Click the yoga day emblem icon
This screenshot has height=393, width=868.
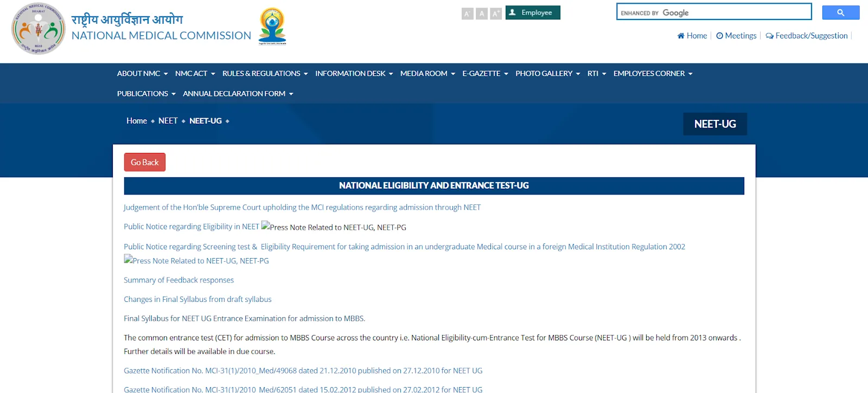[x=272, y=26]
